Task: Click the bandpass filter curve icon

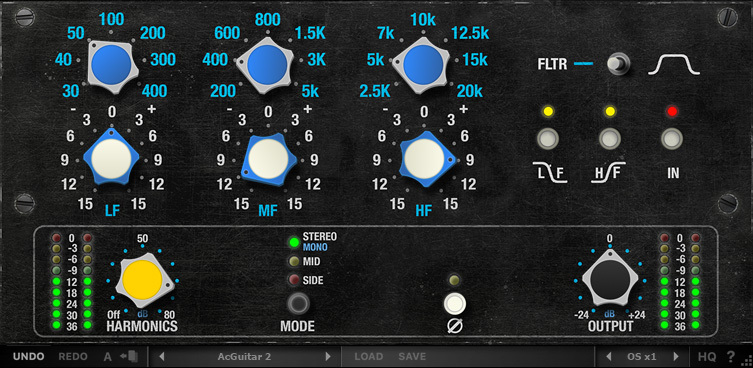Action: [x=674, y=64]
